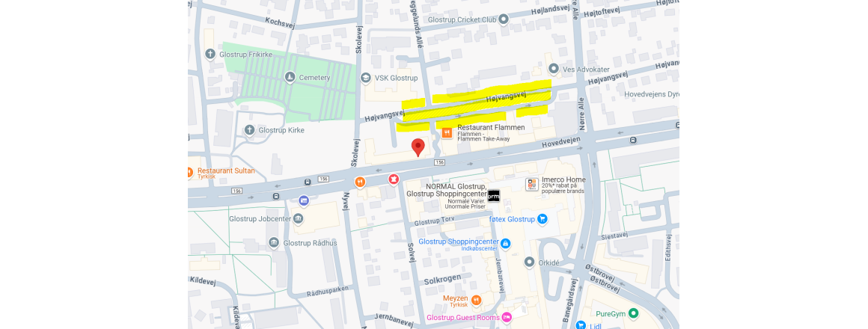Click the Glostrup Shoppingcenter bag icon
The height and width of the screenshot is (329, 868).
505,243
